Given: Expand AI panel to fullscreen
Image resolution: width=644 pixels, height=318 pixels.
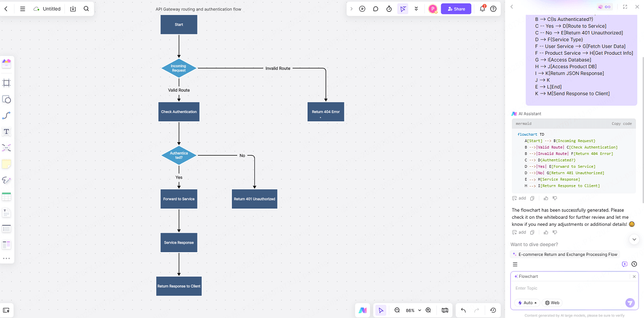Looking at the screenshot, I should click(x=625, y=6).
